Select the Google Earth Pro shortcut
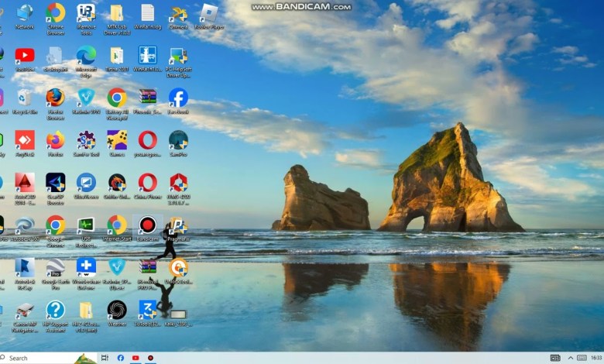604x364 pixels. [55, 268]
